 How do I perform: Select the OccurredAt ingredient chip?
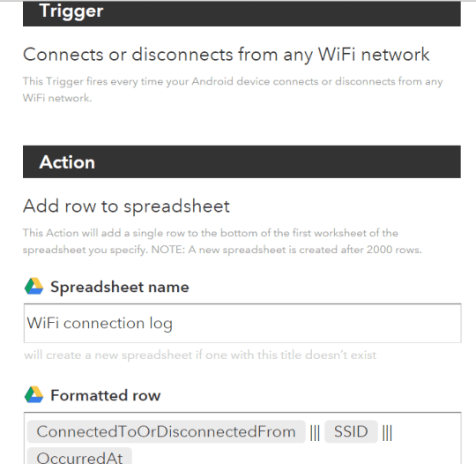[79, 456]
